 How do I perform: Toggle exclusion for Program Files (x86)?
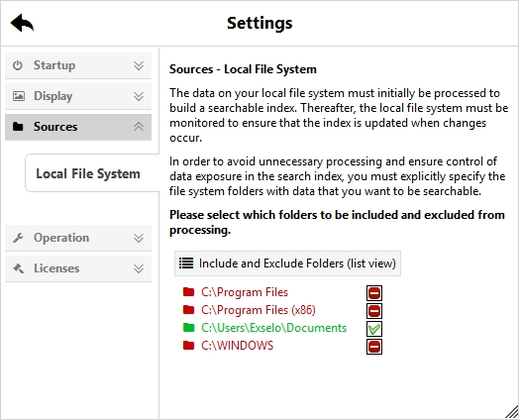374,311
